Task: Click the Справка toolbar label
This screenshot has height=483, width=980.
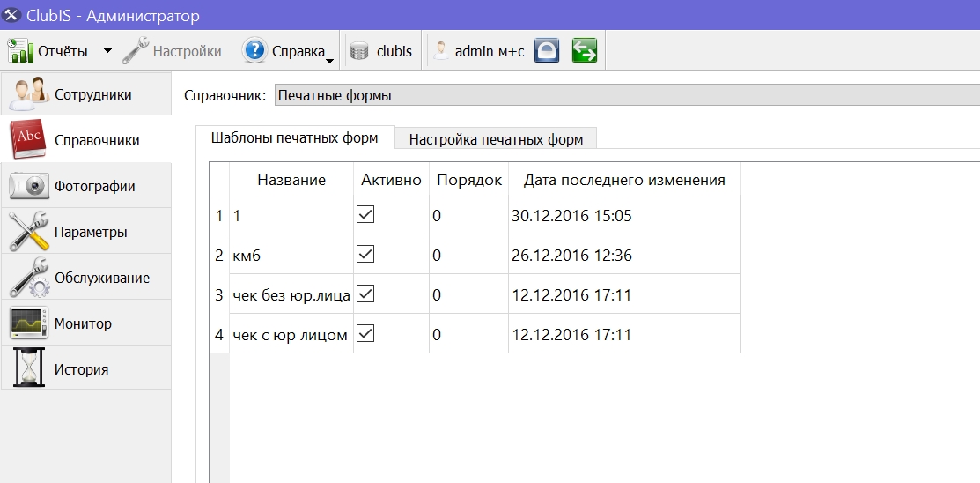Action: [298, 51]
